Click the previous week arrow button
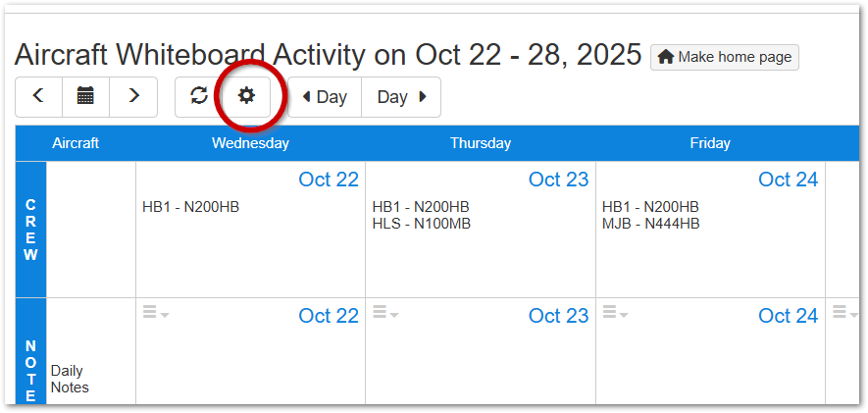 [38, 96]
